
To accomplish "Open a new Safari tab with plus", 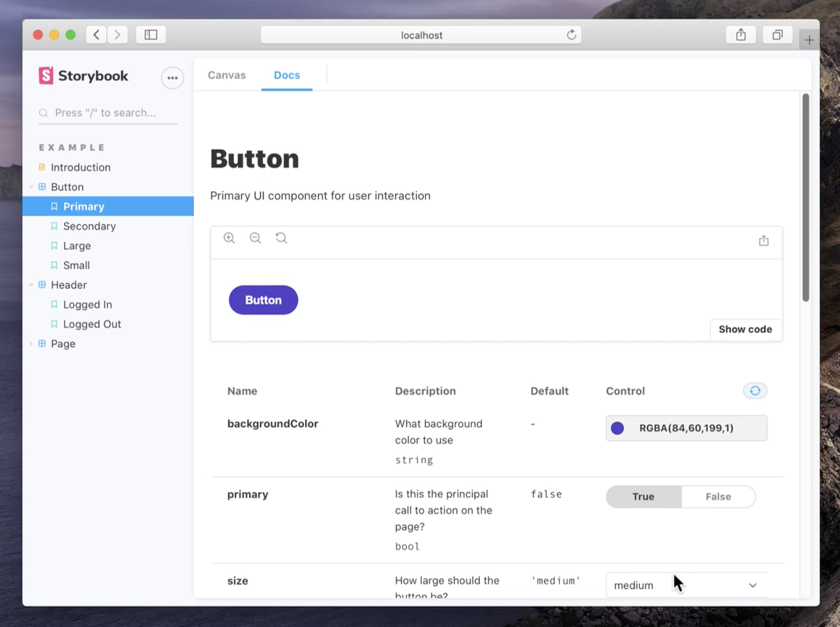I will (x=809, y=40).
